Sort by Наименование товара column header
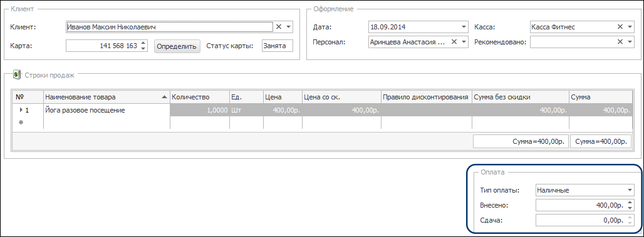 coord(106,97)
